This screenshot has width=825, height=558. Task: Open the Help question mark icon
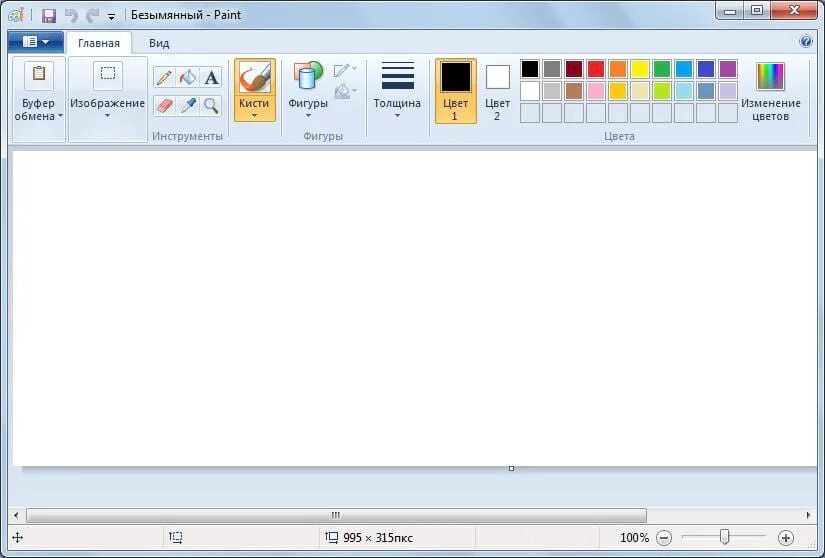(x=806, y=41)
